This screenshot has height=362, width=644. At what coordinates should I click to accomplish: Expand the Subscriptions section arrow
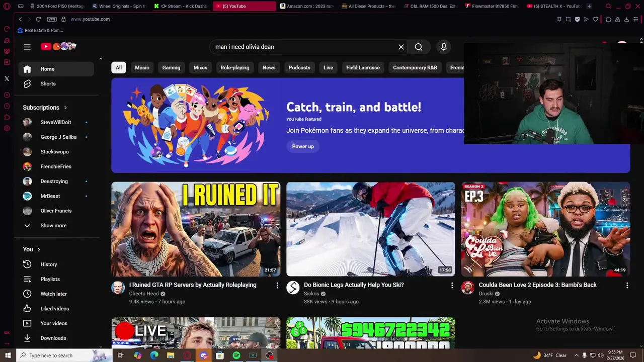65,108
